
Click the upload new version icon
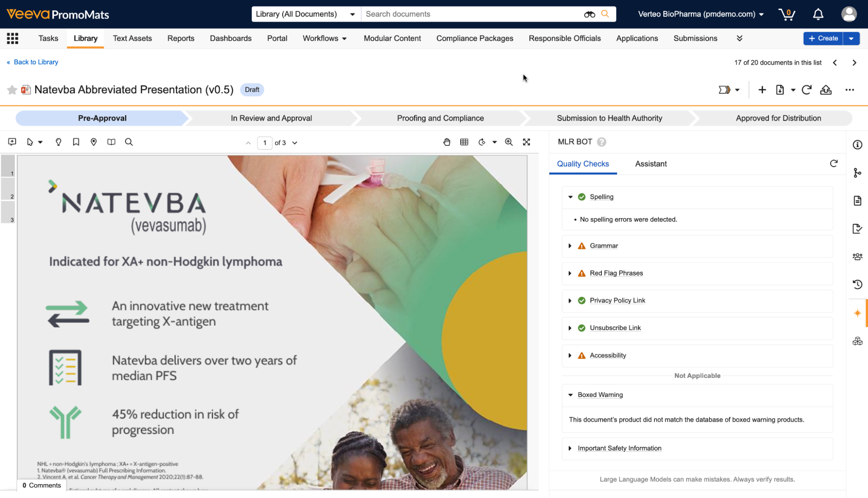pos(826,90)
